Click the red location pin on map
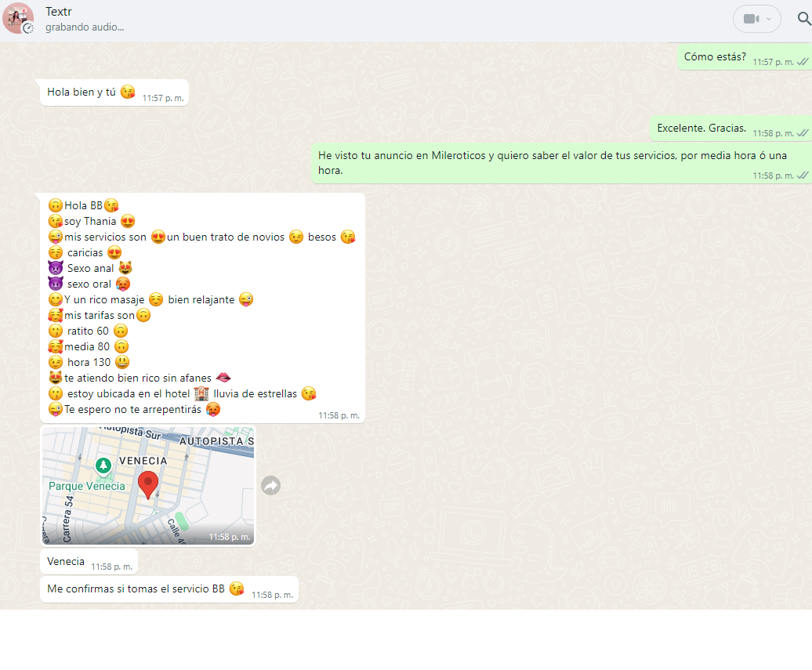Screen dimensions: 812x670 coord(148,483)
